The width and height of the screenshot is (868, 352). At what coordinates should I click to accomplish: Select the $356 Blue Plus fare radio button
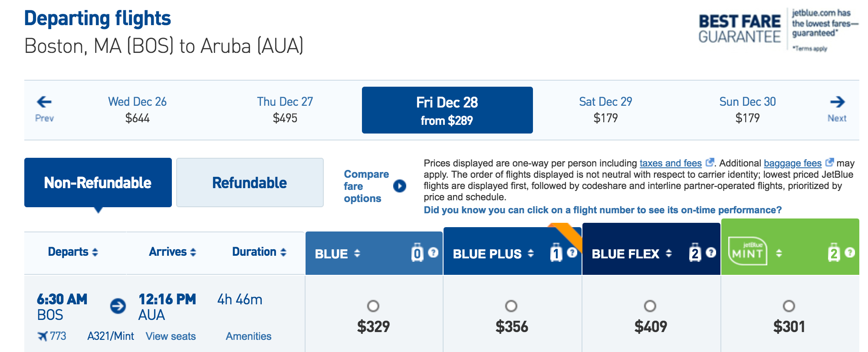click(511, 306)
